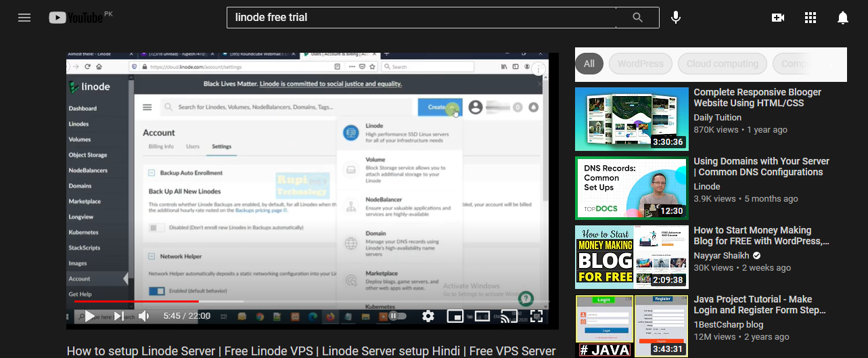Open title How to Start Money Making Blog
This screenshot has height=358, width=868.
[x=761, y=236]
